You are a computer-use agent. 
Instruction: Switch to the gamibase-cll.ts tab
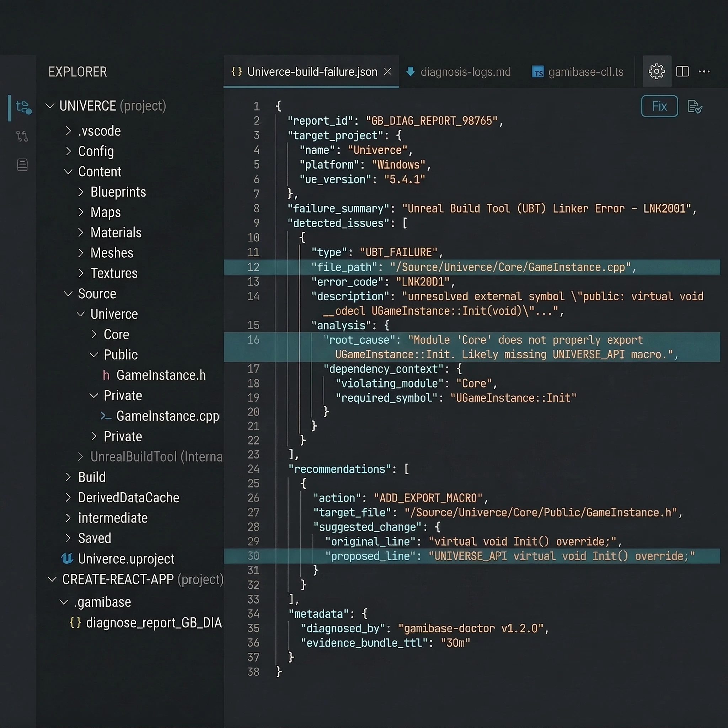tap(585, 71)
